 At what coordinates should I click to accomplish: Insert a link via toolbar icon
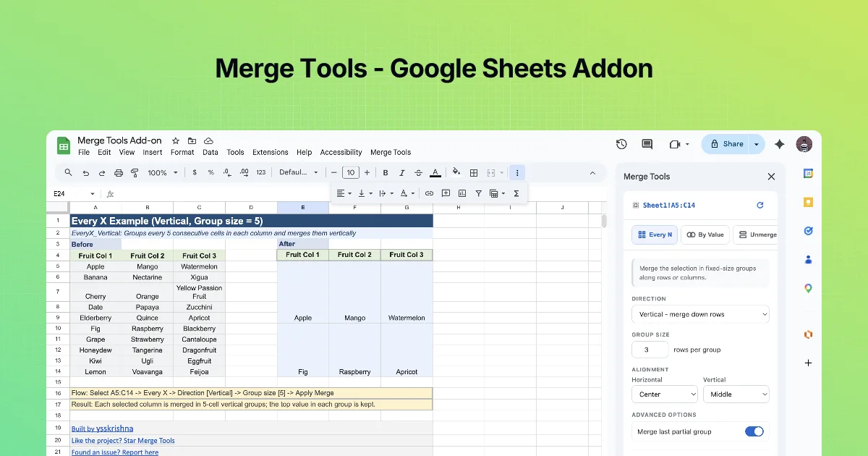pyautogui.click(x=429, y=193)
